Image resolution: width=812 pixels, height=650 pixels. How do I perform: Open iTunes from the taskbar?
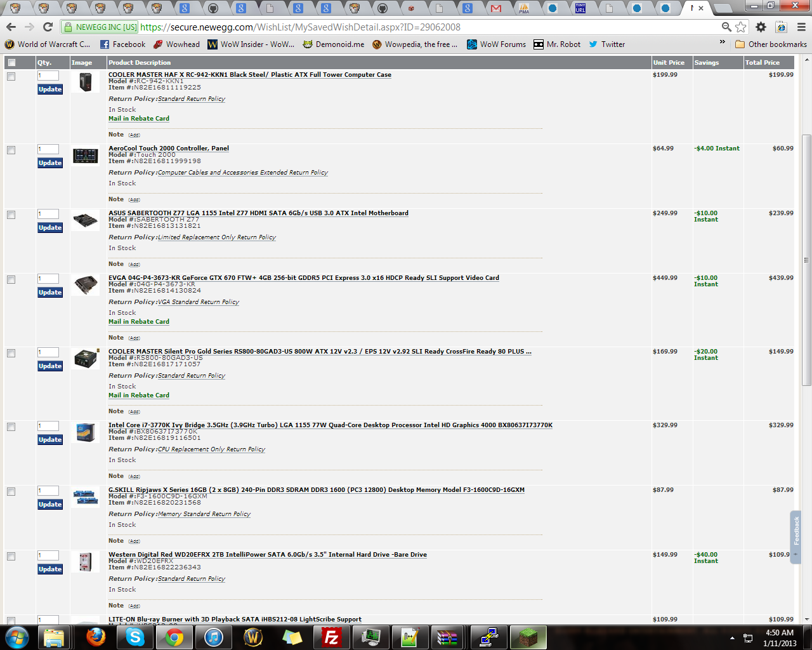(x=214, y=637)
